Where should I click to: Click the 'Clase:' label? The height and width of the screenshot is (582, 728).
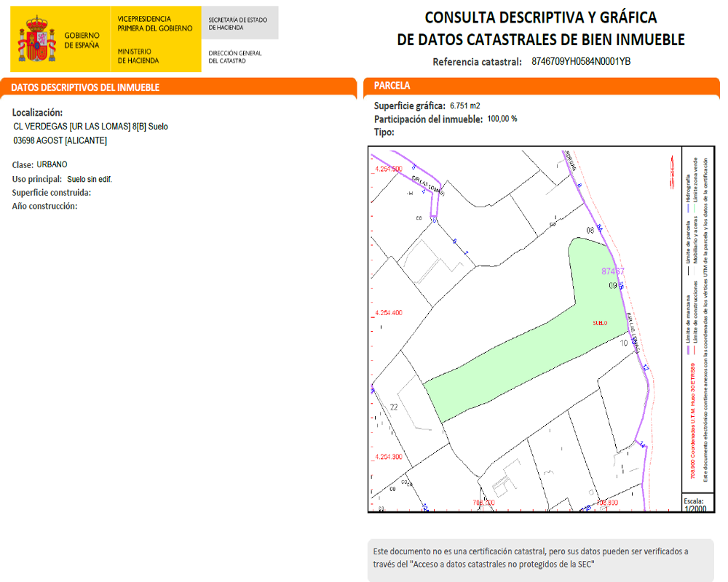pos(23,164)
